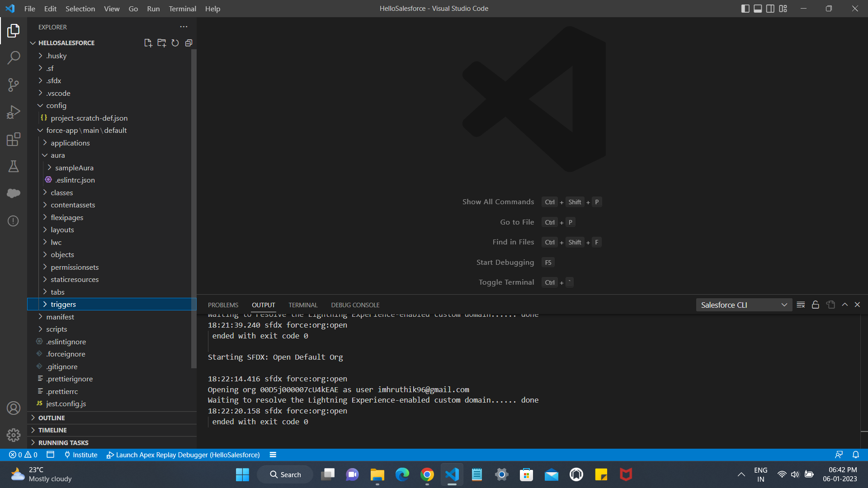Open the Extensions view

(14, 139)
